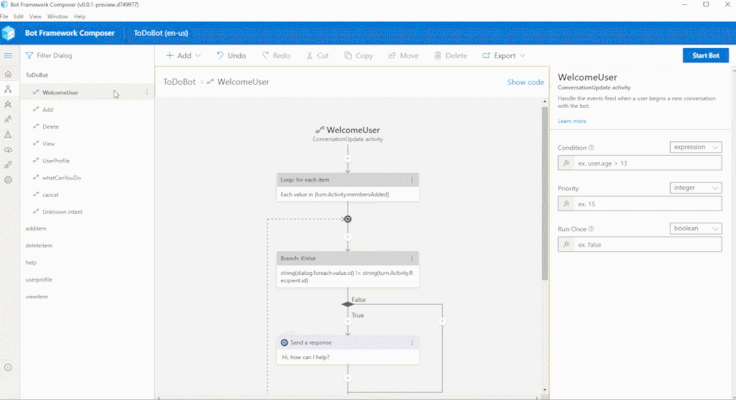Open Priority integer type dropdown

[x=696, y=188]
